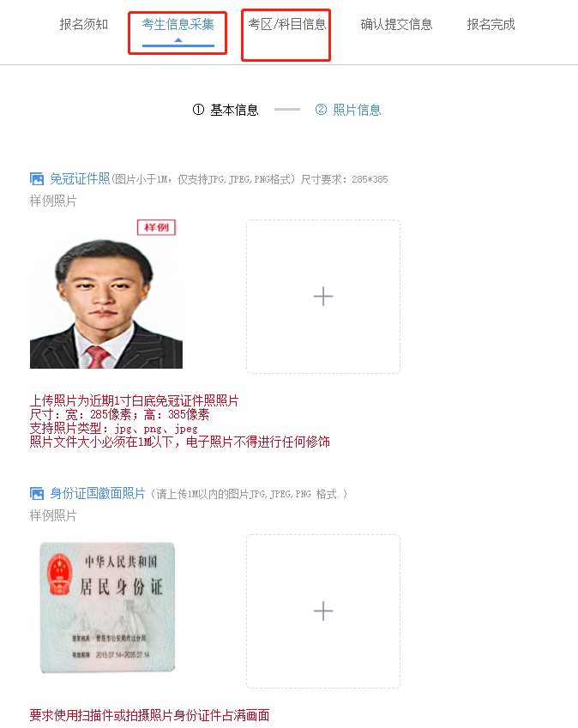578x728 pixels.
Task: Open the 报名须知 tab
Action: [x=84, y=24]
